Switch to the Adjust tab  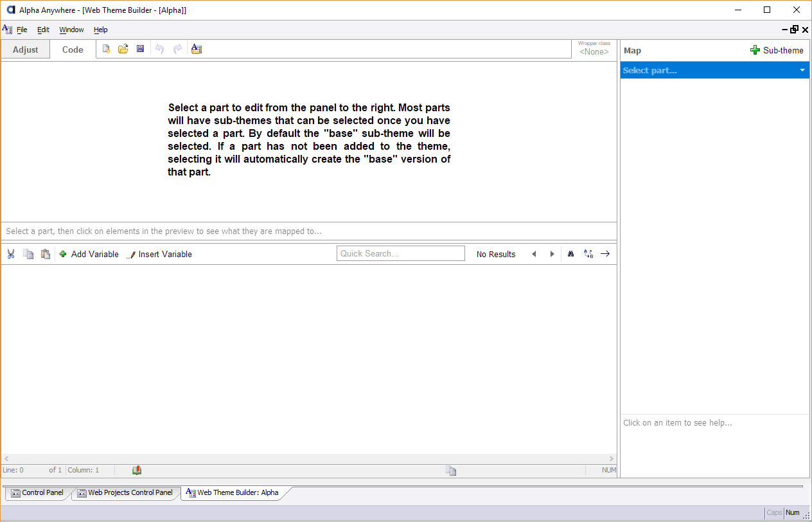(x=26, y=50)
